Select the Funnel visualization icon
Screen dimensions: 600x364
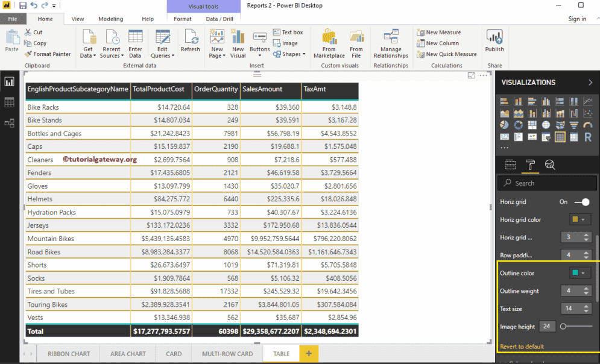point(573,124)
